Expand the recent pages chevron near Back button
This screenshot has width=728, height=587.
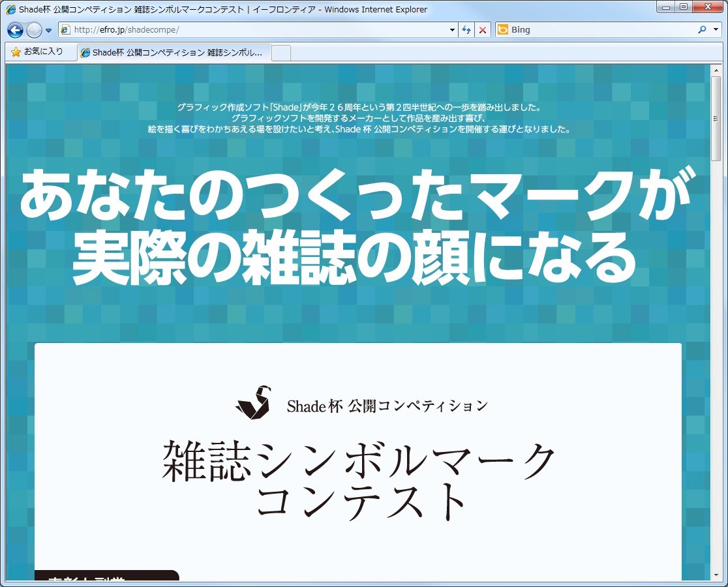pyautogui.click(x=48, y=29)
